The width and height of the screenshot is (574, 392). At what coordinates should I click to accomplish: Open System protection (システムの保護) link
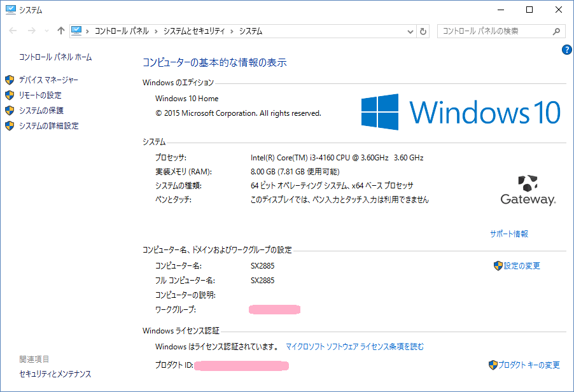tap(41, 111)
